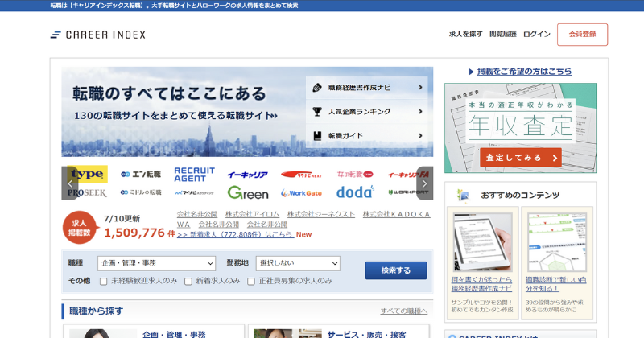Open the Green logo
The height and width of the screenshot is (338, 644).
[248, 192]
